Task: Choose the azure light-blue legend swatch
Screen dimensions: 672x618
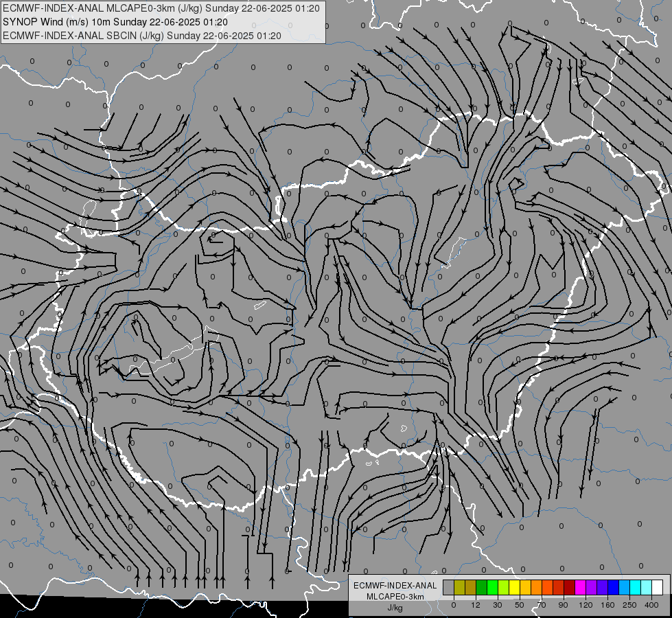Action: [x=625, y=587]
